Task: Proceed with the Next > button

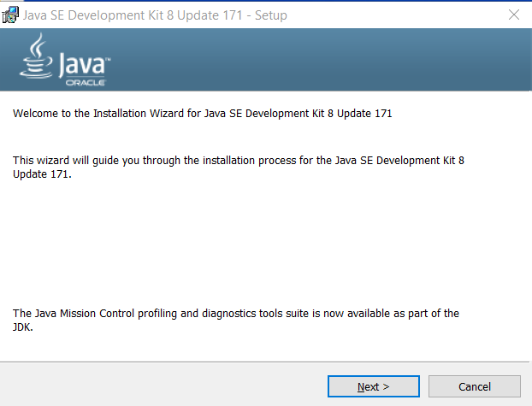Action: (x=374, y=386)
